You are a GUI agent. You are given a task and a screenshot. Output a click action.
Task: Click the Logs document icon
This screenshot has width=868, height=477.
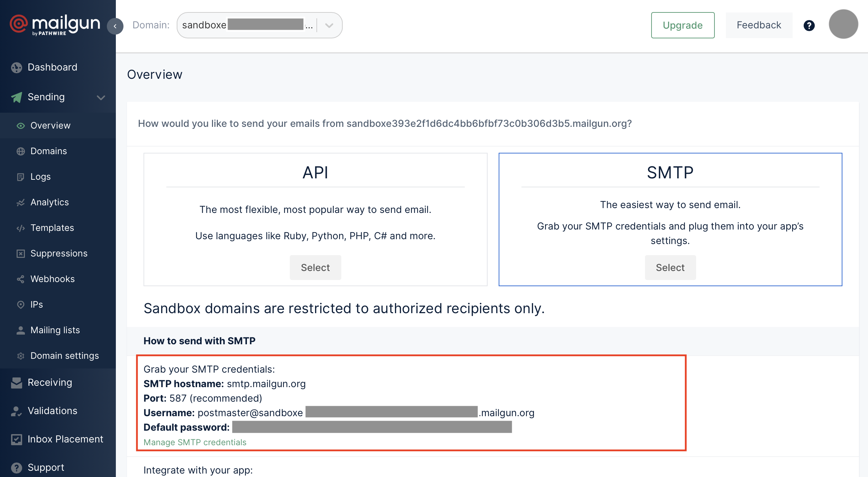tap(21, 177)
